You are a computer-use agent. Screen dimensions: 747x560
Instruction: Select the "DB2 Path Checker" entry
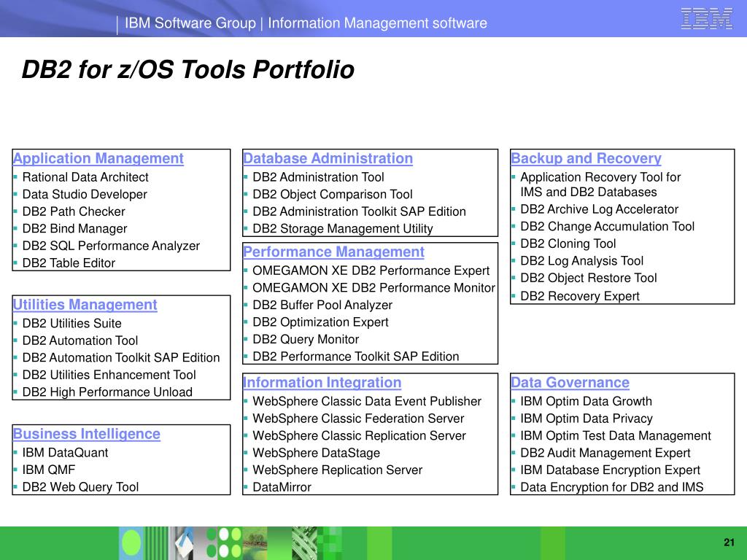(74, 211)
